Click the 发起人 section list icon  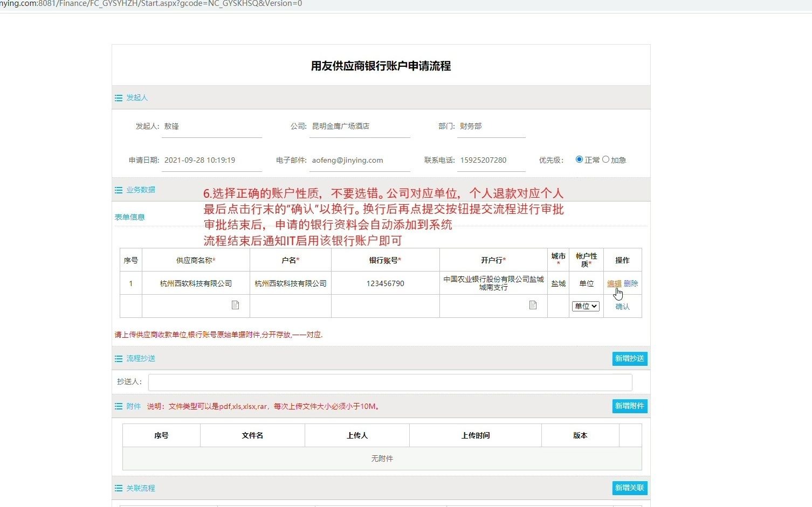click(119, 98)
